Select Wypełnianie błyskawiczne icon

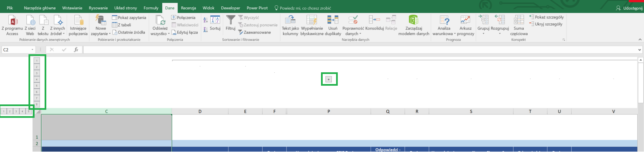pos(312,20)
